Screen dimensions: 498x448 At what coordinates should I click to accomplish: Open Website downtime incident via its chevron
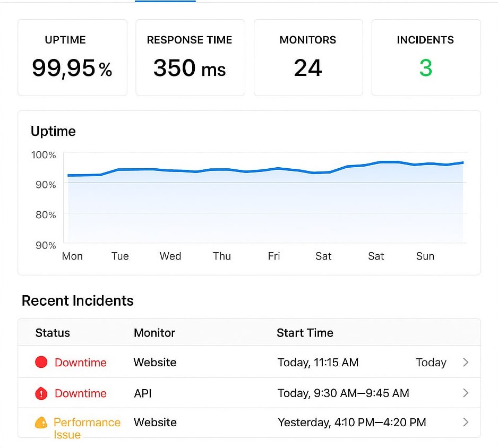pos(466,363)
